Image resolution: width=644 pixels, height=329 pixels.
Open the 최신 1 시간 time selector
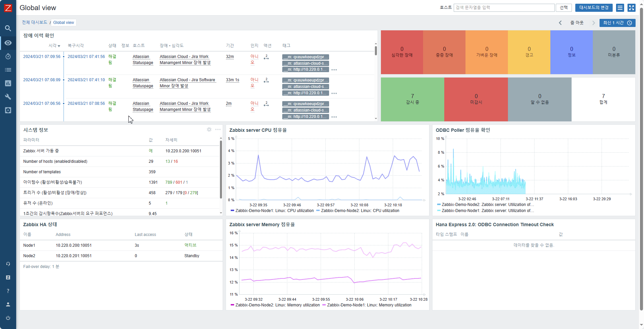click(617, 23)
